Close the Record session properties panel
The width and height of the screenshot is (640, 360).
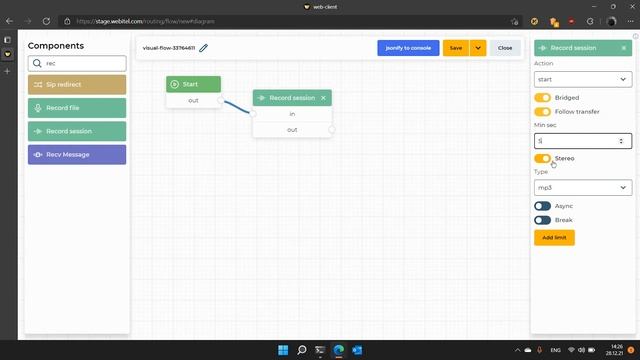pyautogui.click(x=624, y=48)
